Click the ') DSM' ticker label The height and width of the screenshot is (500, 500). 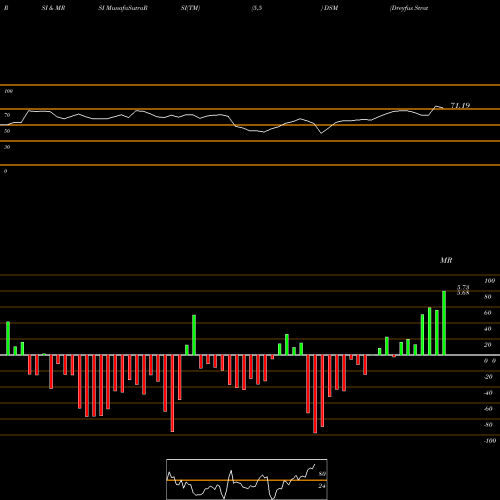329,8
